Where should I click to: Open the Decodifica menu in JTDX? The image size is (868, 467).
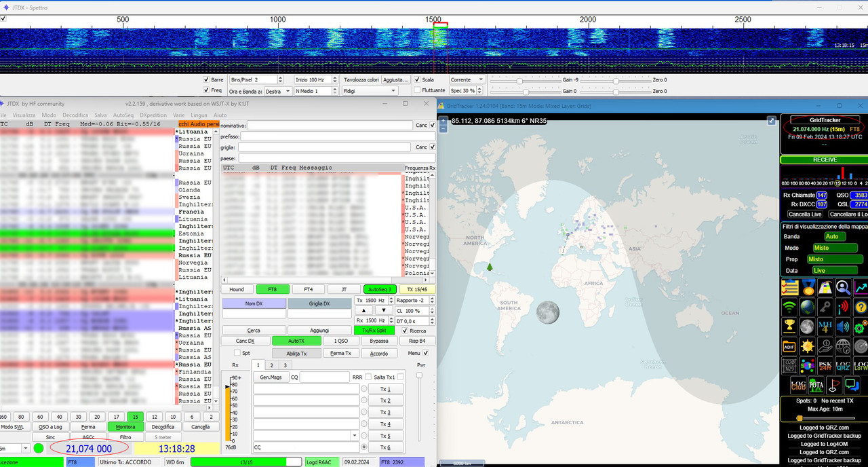click(x=75, y=115)
